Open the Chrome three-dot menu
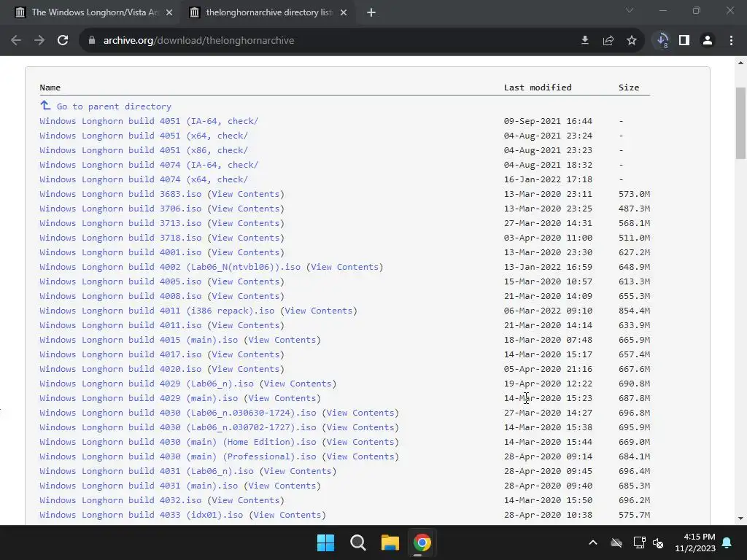Viewport: 747px width, 560px height. tap(731, 41)
